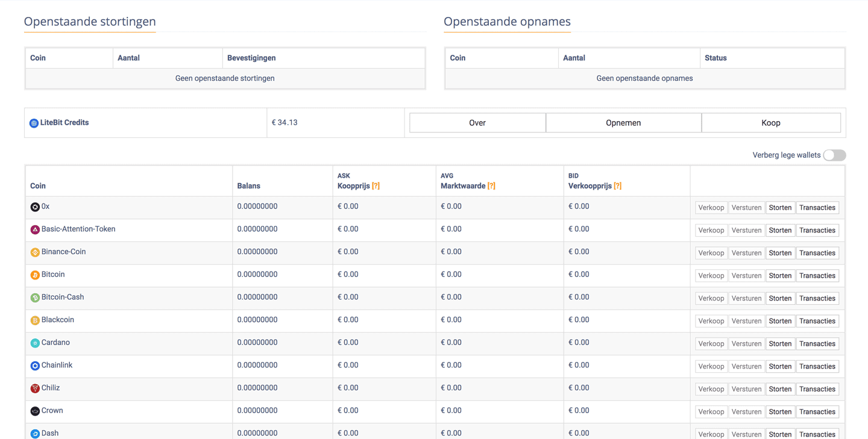Viewport: 868px width, 439px height.
Task: Click Versturen in the 0x row
Action: pyautogui.click(x=746, y=208)
